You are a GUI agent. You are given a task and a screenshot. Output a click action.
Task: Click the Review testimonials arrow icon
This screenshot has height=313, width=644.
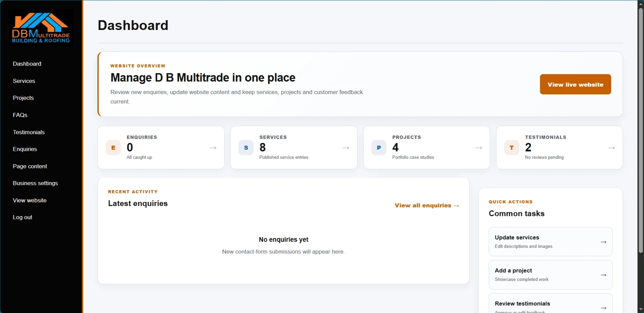click(604, 308)
